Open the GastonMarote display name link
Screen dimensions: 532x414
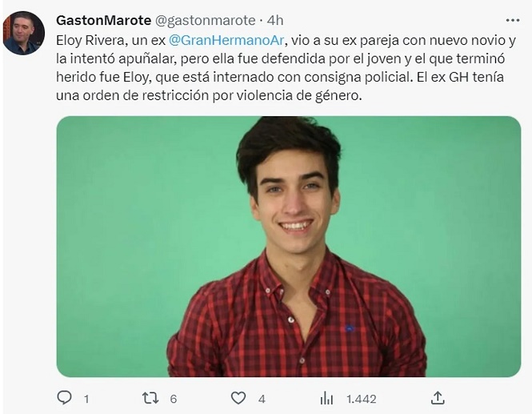[x=103, y=20]
